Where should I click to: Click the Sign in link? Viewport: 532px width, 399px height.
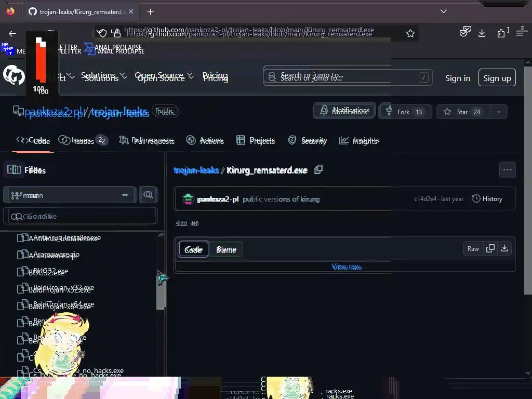(457, 78)
